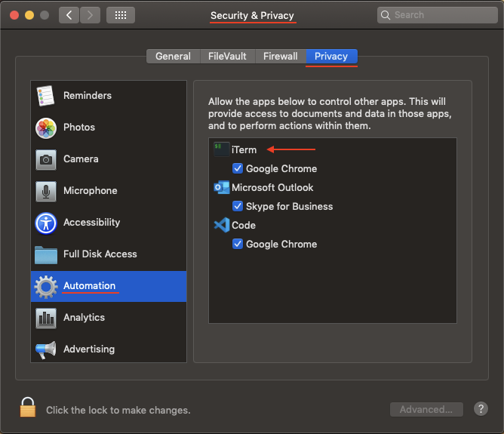This screenshot has width=504, height=434.
Task: Uncheck Google Chrome under iTerm
Action: pyautogui.click(x=237, y=168)
